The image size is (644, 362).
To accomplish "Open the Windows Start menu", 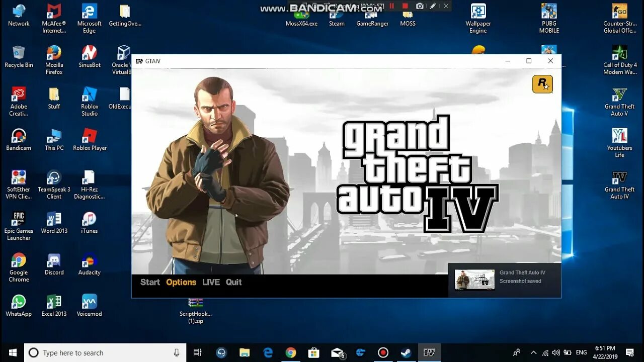I will point(12,352).
